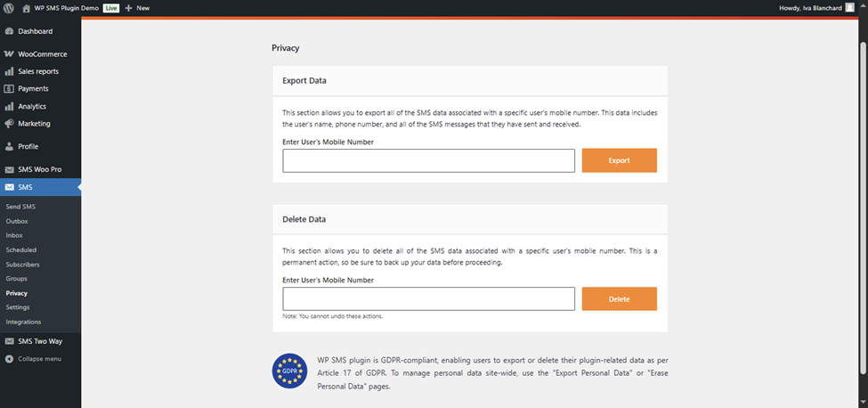Open the Howdy, Iva Blanchard account menu
Viewport: 868px width, 408px height.
[809, 7]
